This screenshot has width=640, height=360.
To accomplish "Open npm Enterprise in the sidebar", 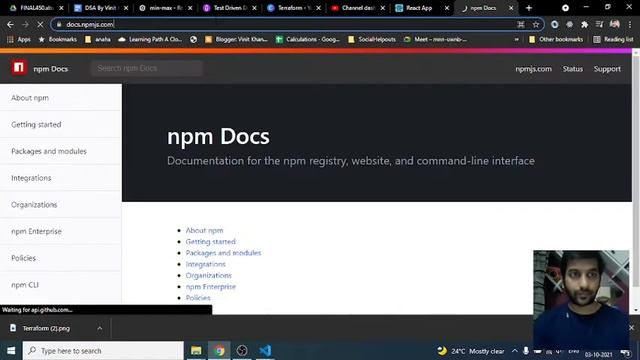I will pos(61,231).
